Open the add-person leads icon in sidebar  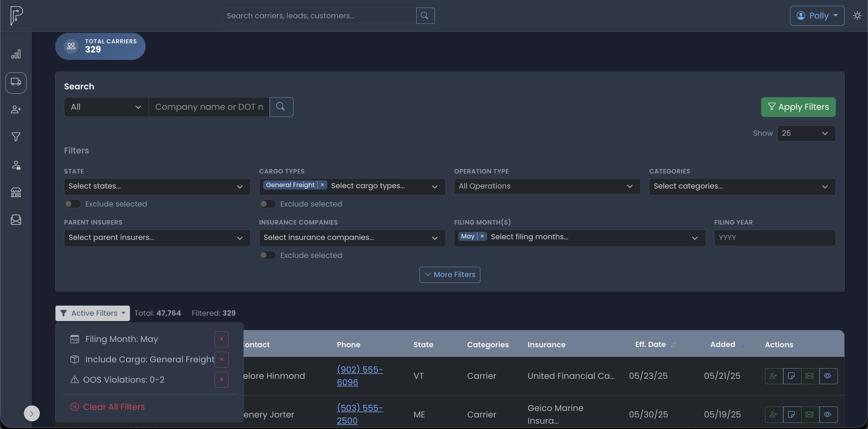tap(16, 109)
